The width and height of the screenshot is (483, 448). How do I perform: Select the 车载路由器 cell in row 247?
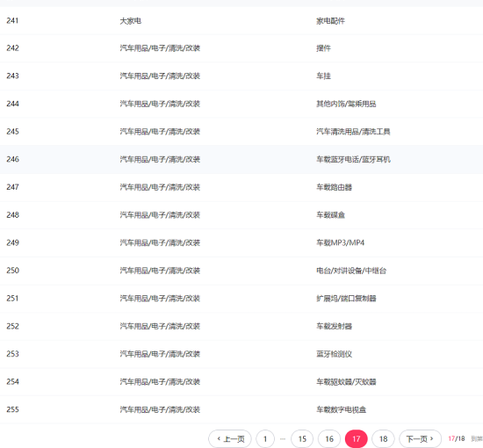[335, 187]
